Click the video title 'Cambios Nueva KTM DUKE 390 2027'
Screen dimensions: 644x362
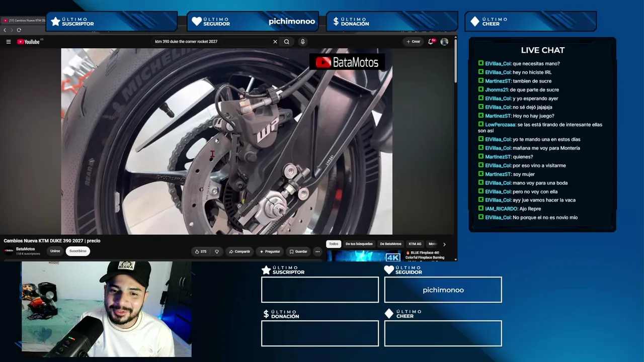coord(52,241)
